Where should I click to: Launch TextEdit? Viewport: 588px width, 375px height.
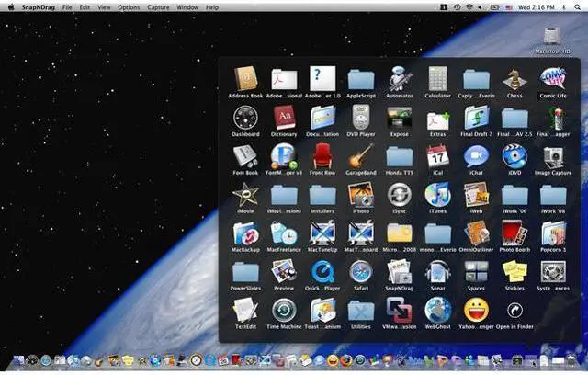click(245, 310)
